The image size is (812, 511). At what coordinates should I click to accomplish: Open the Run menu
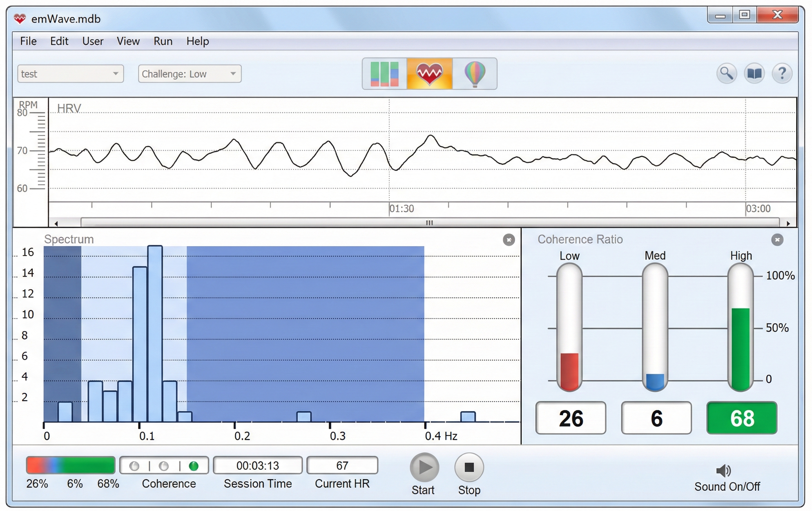163,41
